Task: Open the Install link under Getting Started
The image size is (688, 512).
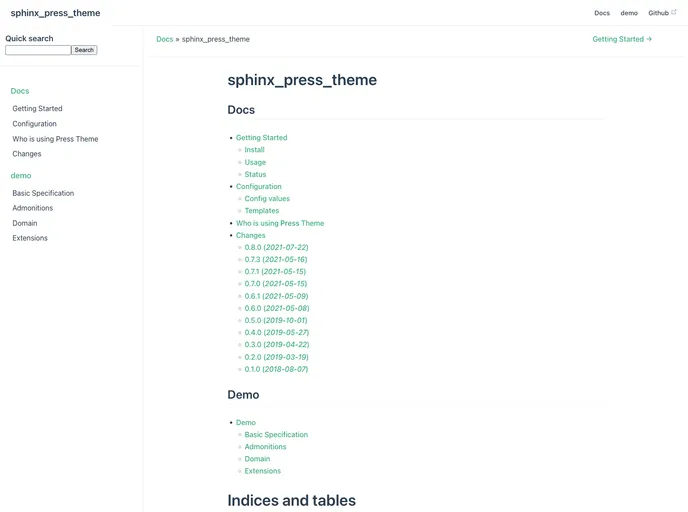Action: 254,150
